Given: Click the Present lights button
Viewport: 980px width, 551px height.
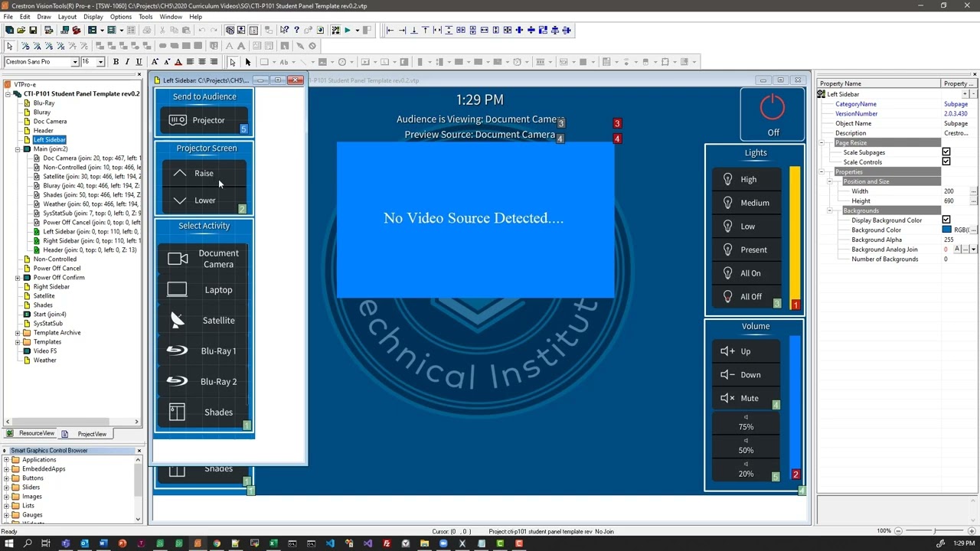Looking at the screenshot, I should 746,249.
